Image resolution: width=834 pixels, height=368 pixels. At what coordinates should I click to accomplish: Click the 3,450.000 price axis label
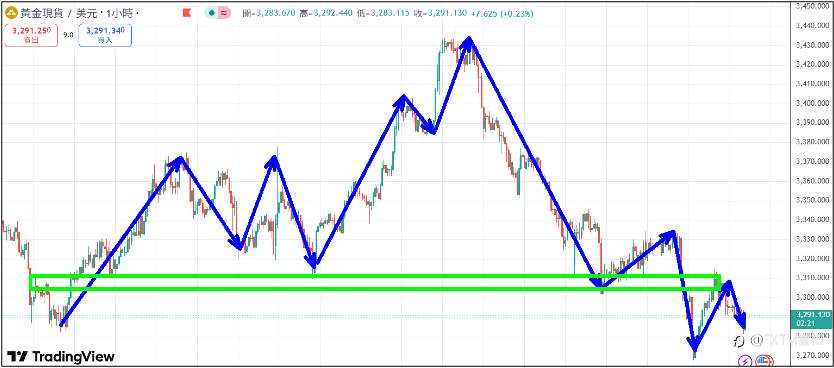pyautogui.click(x=813, y=6)
